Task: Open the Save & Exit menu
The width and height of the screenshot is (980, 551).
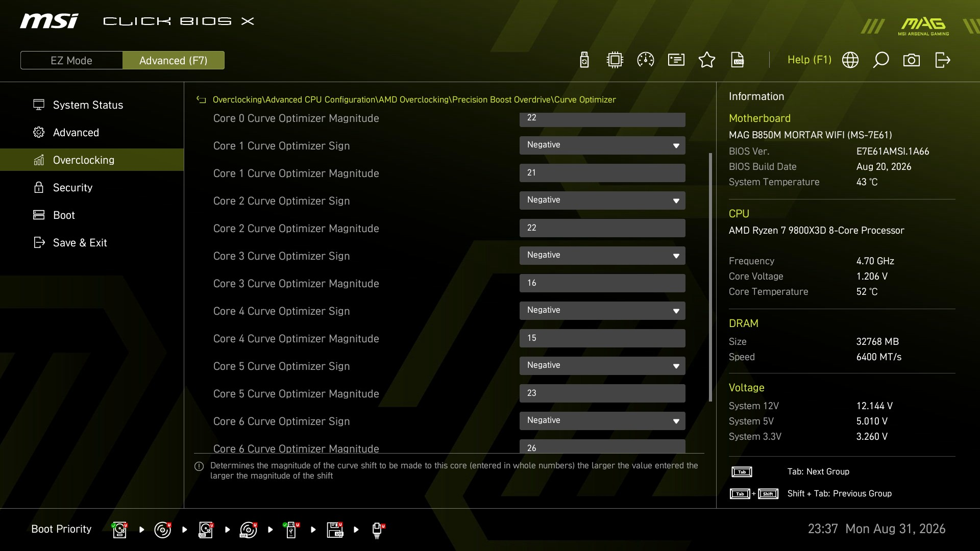Action: pyautogui.click(x=92, y=243)
